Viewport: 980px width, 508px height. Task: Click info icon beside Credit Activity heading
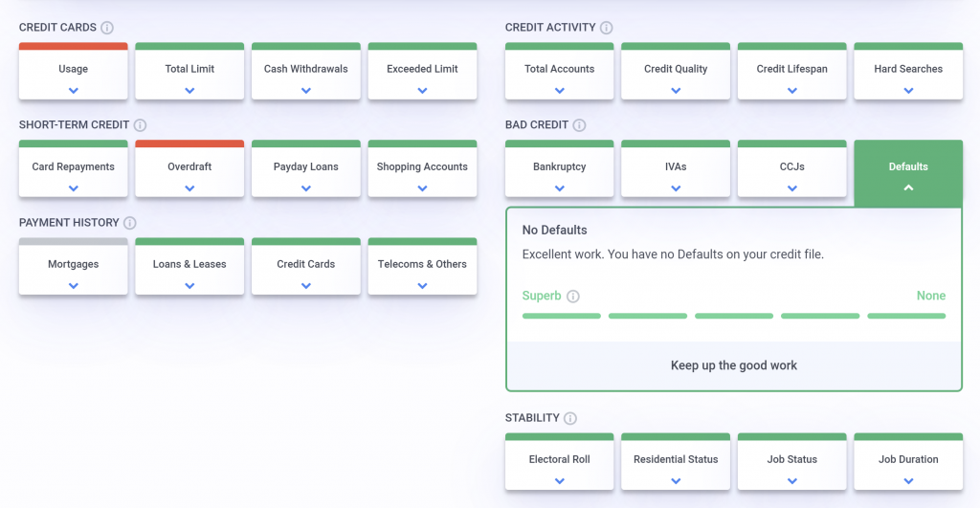[x=606, y=28]
